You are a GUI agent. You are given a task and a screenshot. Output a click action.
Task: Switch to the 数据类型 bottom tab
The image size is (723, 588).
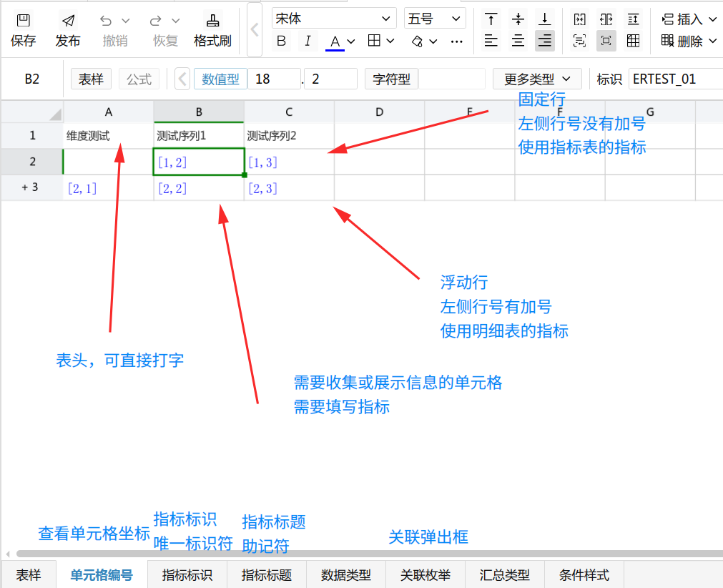point(346,575)
